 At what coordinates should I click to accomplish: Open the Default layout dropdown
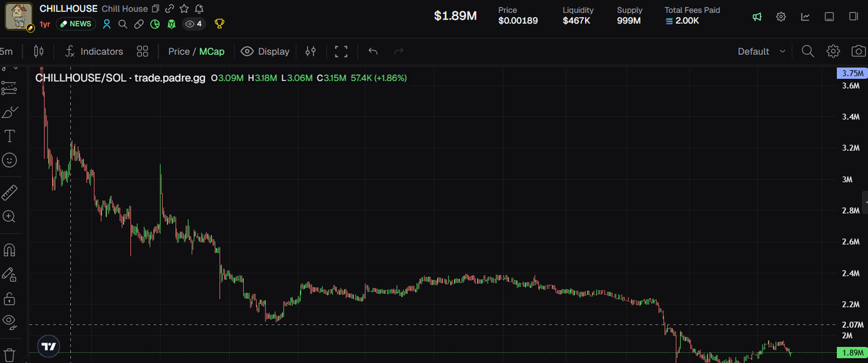pos(762,51)
